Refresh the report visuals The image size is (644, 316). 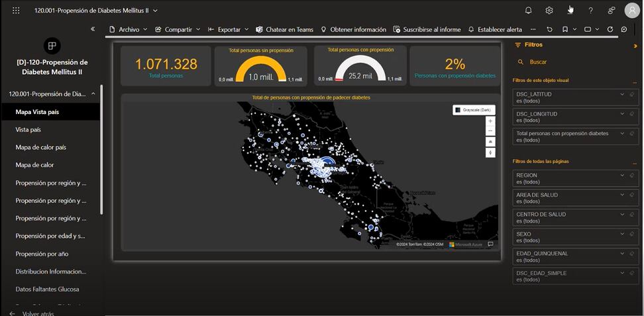coord(610,30)
